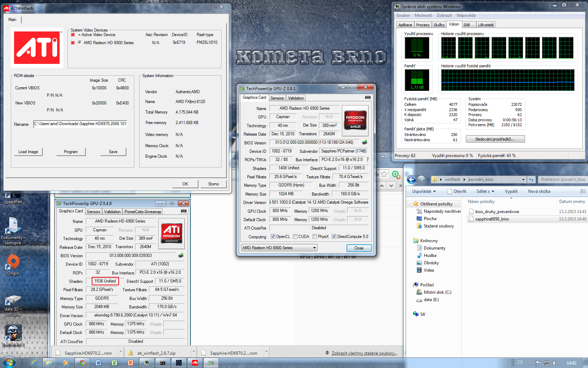The image size is (588, 368).
Task: Open Windows Explorer taskbar icon
Action: [49, 363]
